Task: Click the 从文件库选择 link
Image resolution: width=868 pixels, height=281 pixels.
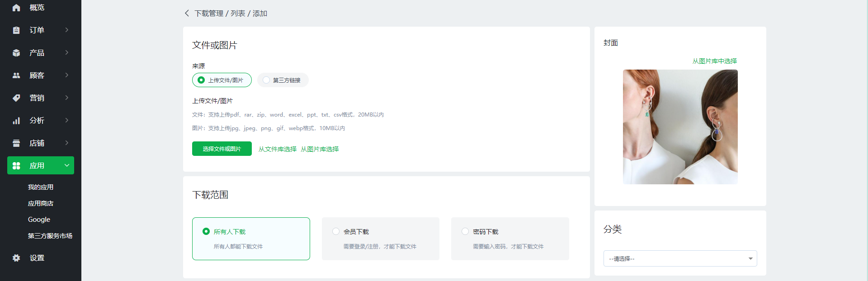Action: 278,149
